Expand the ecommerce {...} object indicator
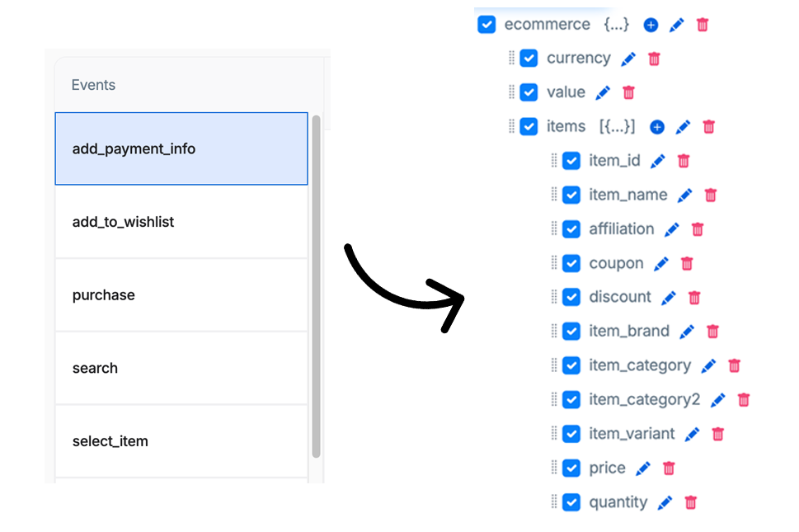 coord(616,25)
